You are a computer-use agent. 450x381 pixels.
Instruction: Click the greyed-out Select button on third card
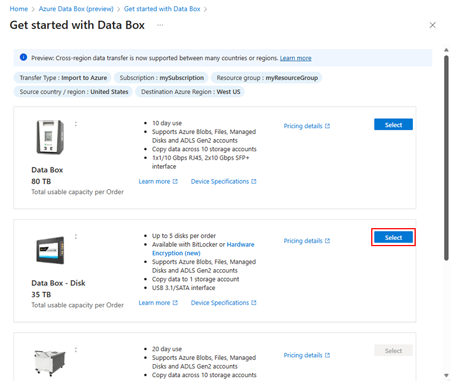click(393, 350)
